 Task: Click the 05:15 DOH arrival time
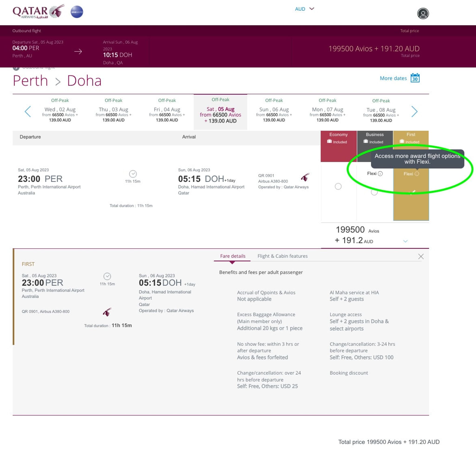pos(201,179)
